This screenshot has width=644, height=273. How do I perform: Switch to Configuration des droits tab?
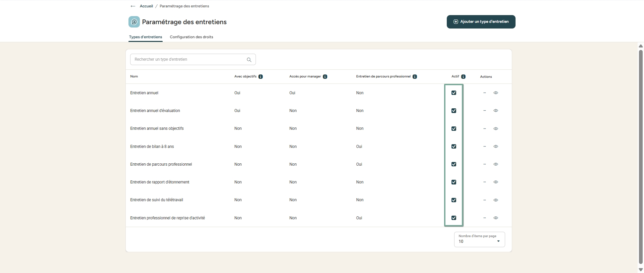tap(191, 37)
